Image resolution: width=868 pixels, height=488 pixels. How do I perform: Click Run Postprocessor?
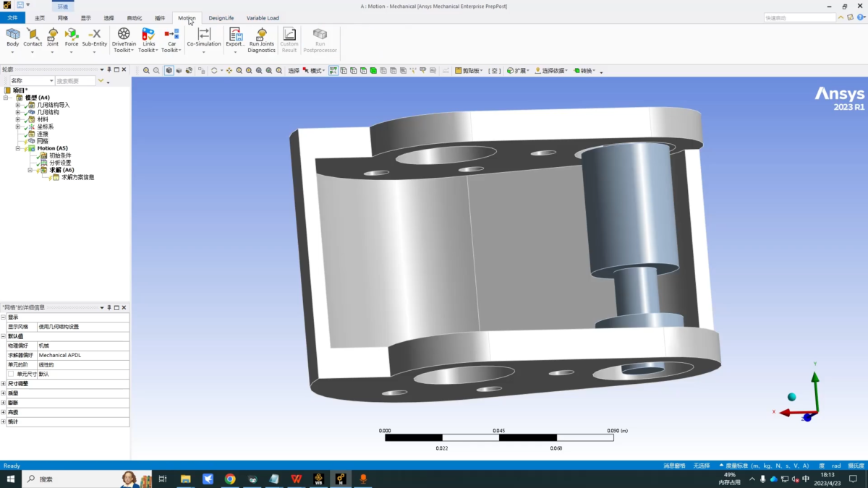pos(320,40)
